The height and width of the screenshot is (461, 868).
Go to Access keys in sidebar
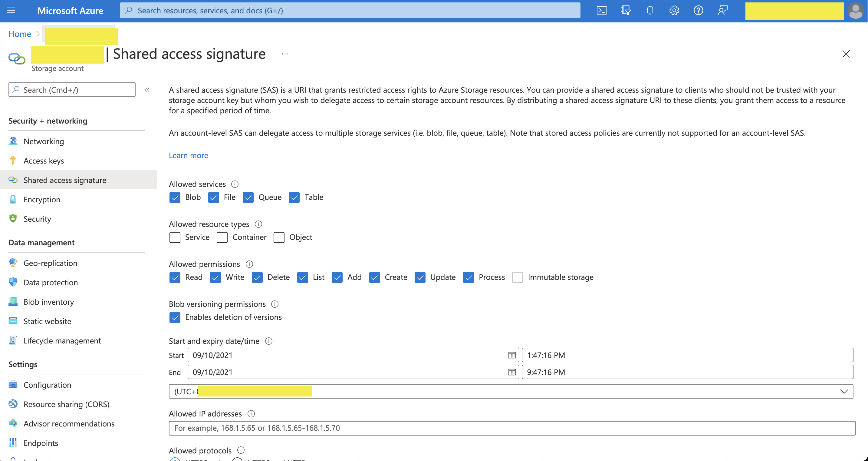[x=44, y=161]
